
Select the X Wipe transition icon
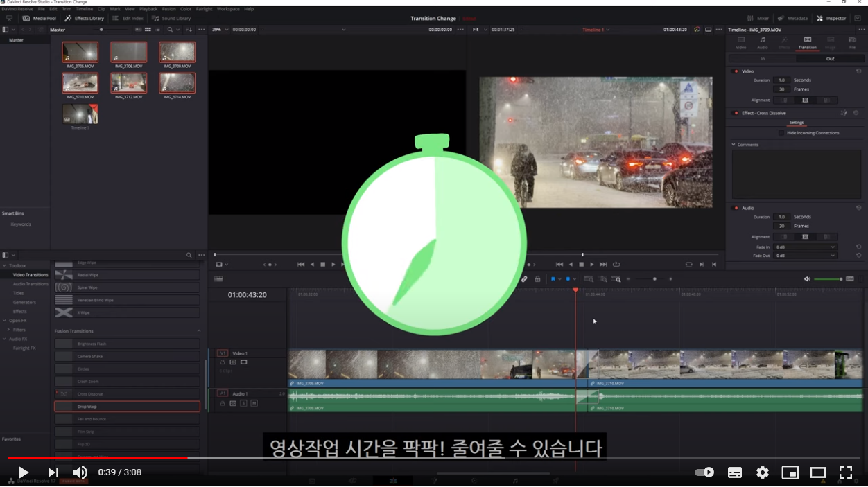64,312
